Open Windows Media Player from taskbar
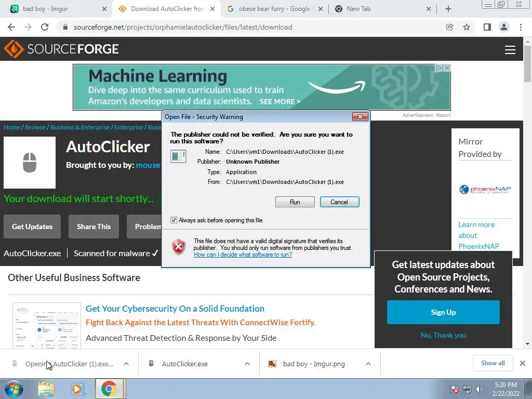This screenshot has height=399, width=532. click(77, 389)
